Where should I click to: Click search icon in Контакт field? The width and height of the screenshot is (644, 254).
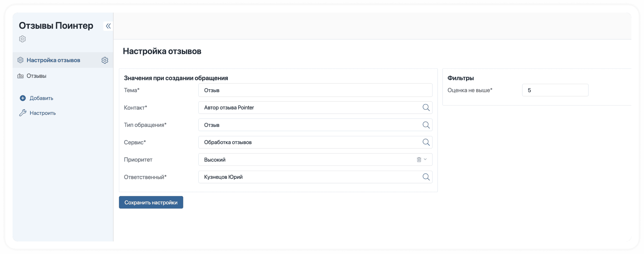pos(426,108)
